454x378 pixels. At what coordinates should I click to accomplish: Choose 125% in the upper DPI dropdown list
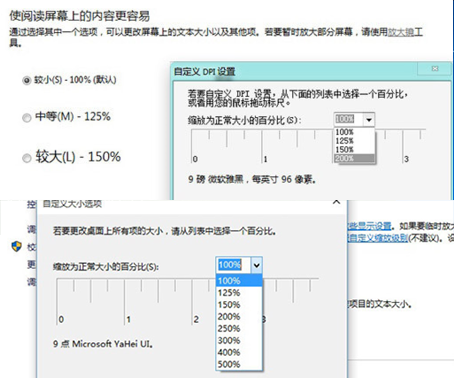coord(354,141)
